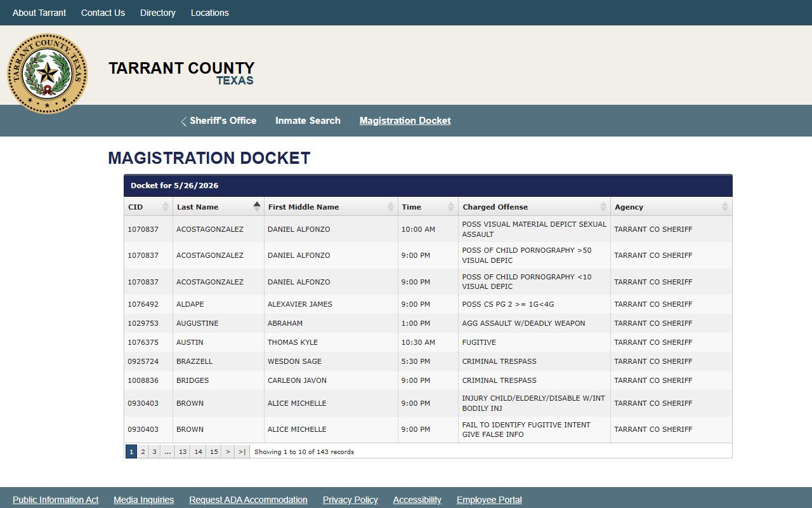812x508 pixels.
Task: Select the 10:30 AM time cell
Action: point(428,342)
